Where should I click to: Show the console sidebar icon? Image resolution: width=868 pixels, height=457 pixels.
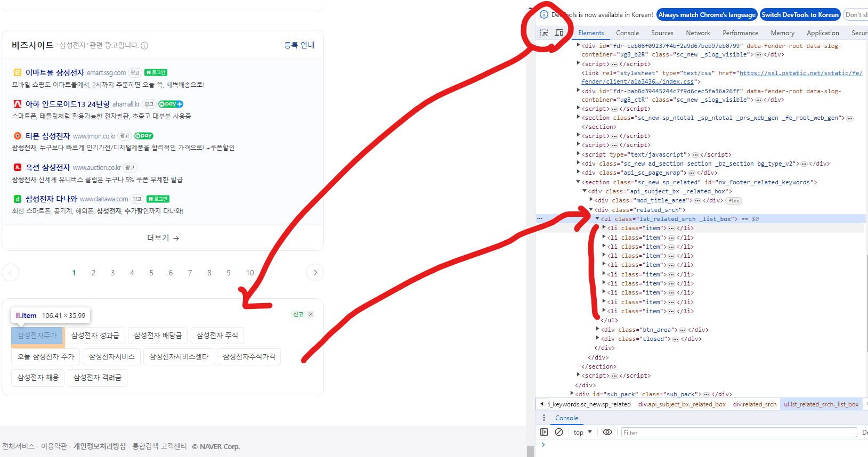click(x=544, y=432)
